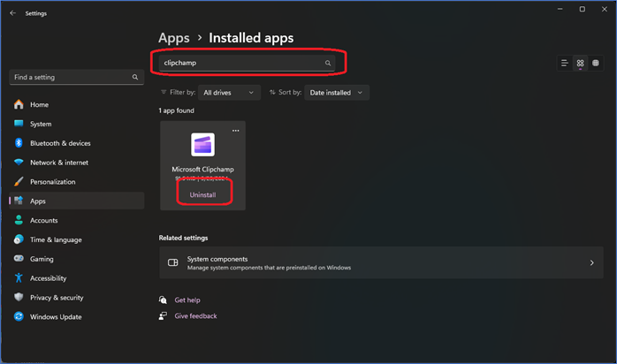Open Home settings page
The height and width of the screenshot is (364, 617).
[76, 104]
